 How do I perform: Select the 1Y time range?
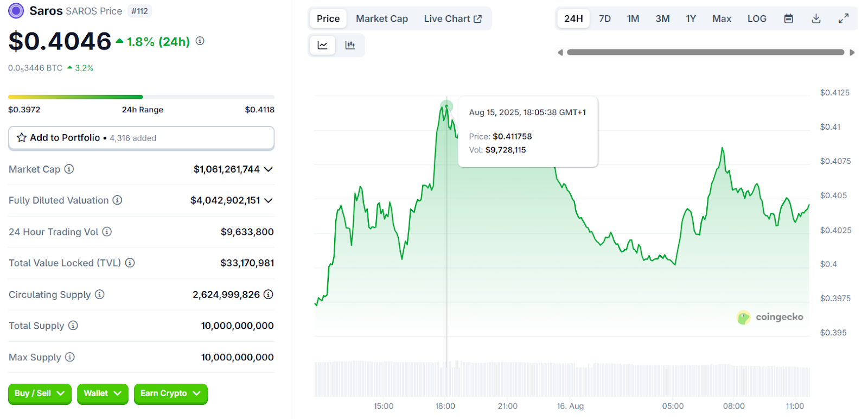coord(691,18)
